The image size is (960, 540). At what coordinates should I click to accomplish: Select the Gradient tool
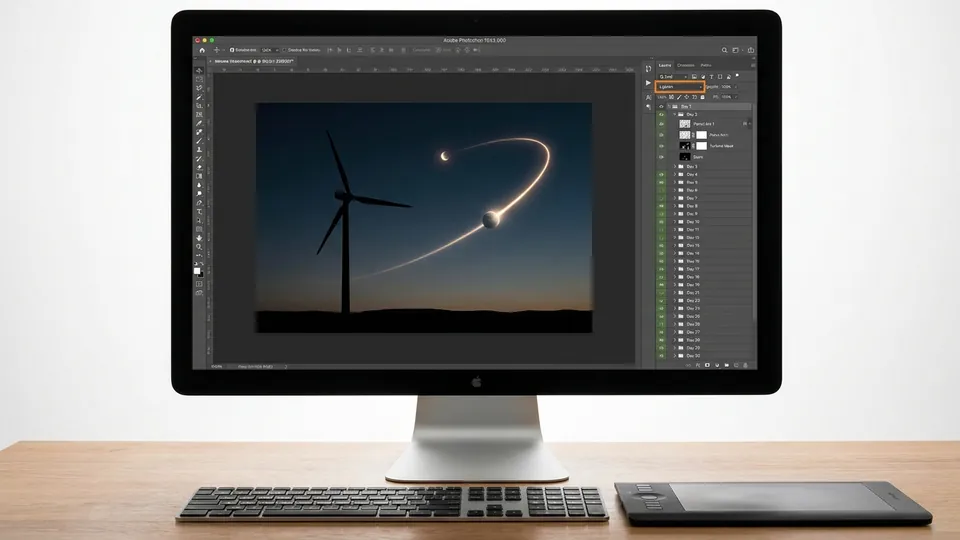point(199,176)
